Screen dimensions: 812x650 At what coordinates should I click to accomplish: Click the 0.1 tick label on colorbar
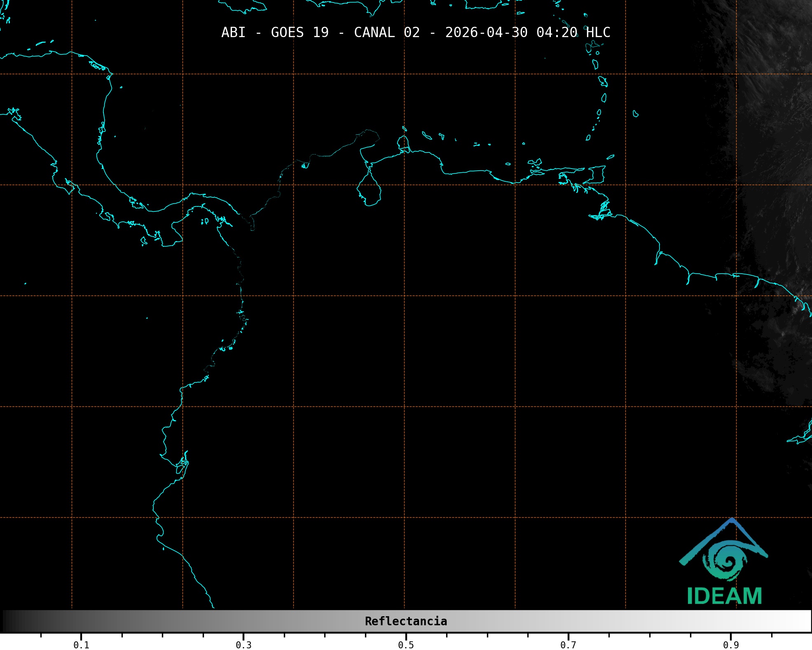(x=81, y=645)
